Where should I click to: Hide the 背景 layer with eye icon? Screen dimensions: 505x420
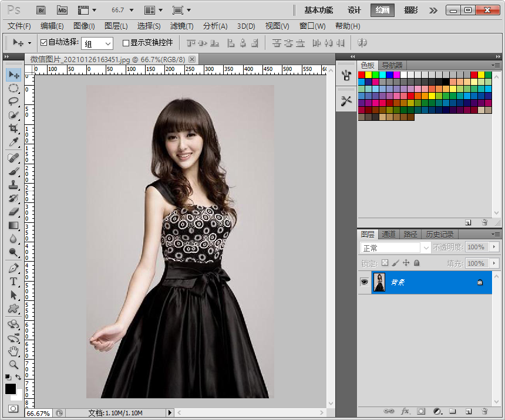(x=364, y=282)
